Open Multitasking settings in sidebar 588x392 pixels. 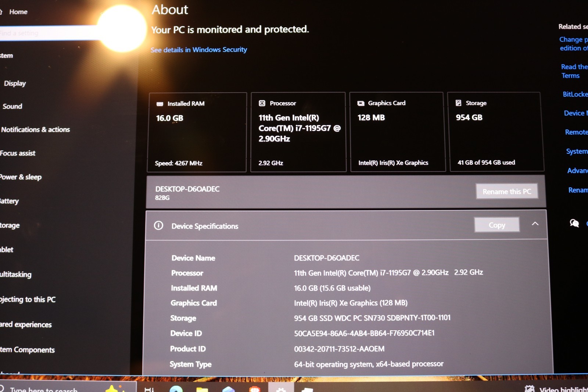[x=16, y=275]
